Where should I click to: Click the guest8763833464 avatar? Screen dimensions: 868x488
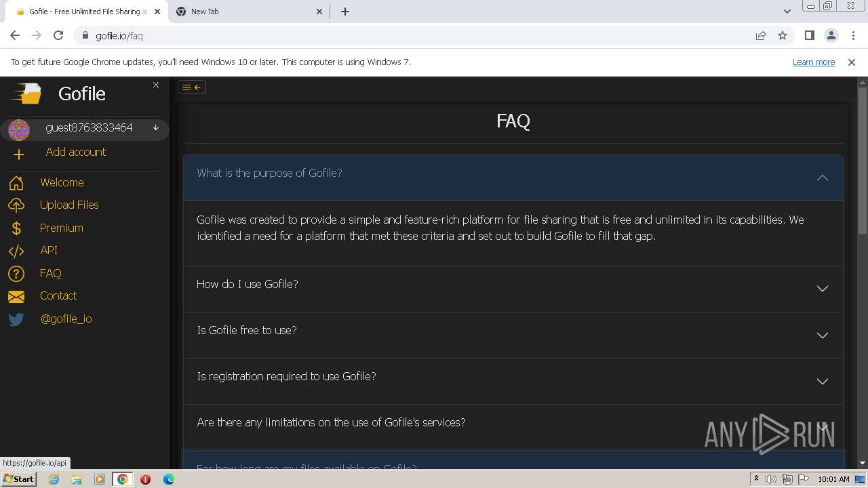[19, 129]
